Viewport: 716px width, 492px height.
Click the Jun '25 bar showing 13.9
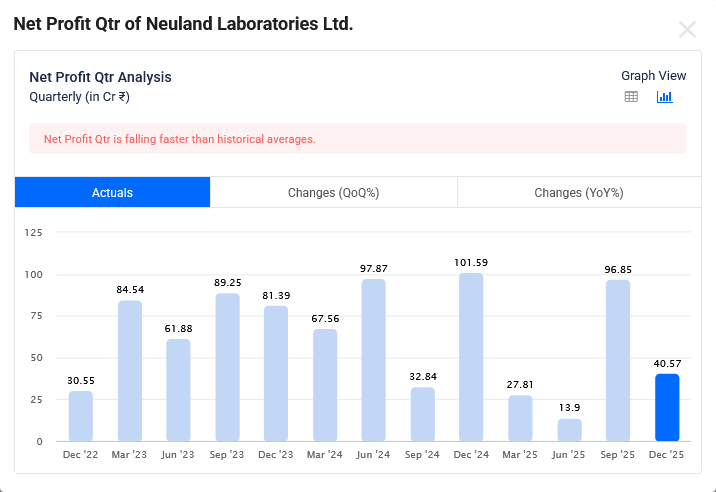tap(569, 430)
